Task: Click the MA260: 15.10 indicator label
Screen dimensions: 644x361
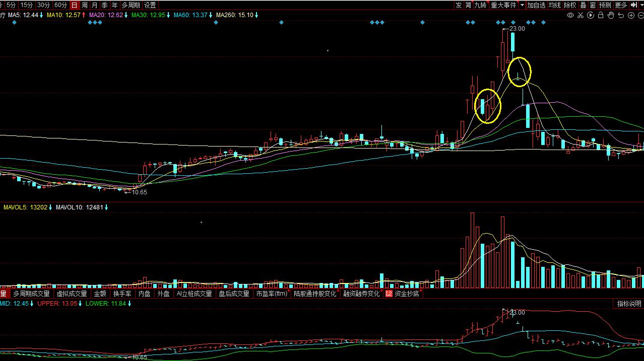Action: point(234,15)
